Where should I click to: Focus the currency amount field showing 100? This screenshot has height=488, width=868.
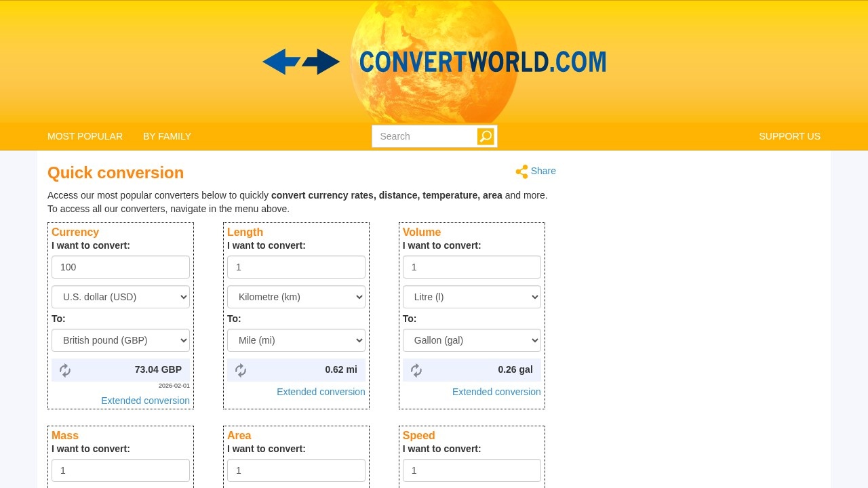[121, 267]
